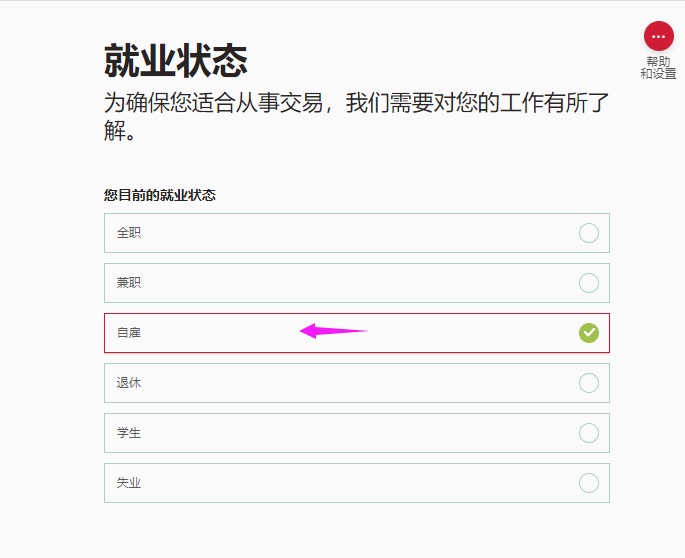The width and height of the screenshot is (685, 558).
Task: Click the 帮助和设置 text label
Action: point(658,68)
